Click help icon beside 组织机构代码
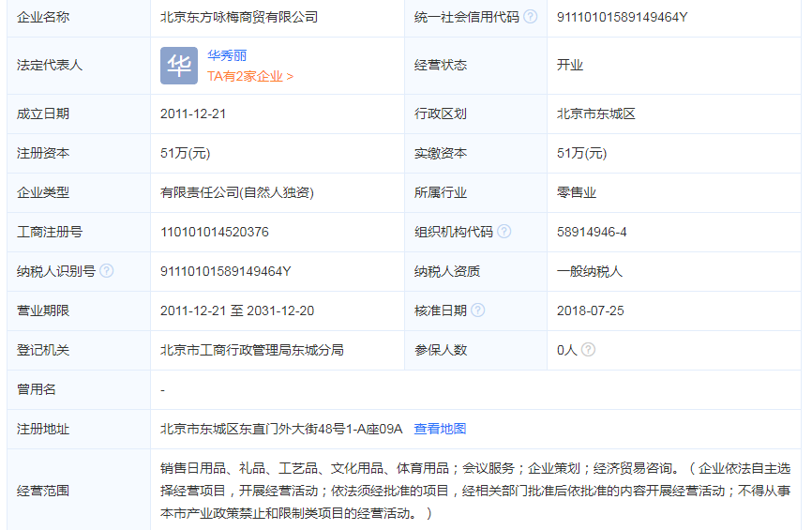Image resolution: width=812 pixels, height=530 pixels. pyautogui.click(x=504, y=231)
